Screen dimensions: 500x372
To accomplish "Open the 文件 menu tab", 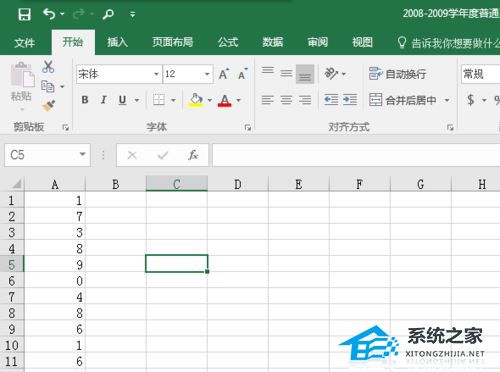I will pyautogui.click(x=24, y=43).
